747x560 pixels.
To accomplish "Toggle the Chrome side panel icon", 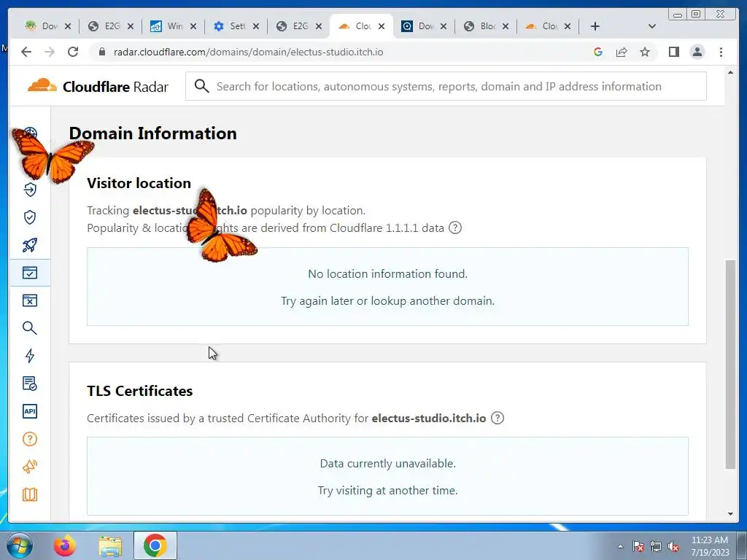I will 673,52.
